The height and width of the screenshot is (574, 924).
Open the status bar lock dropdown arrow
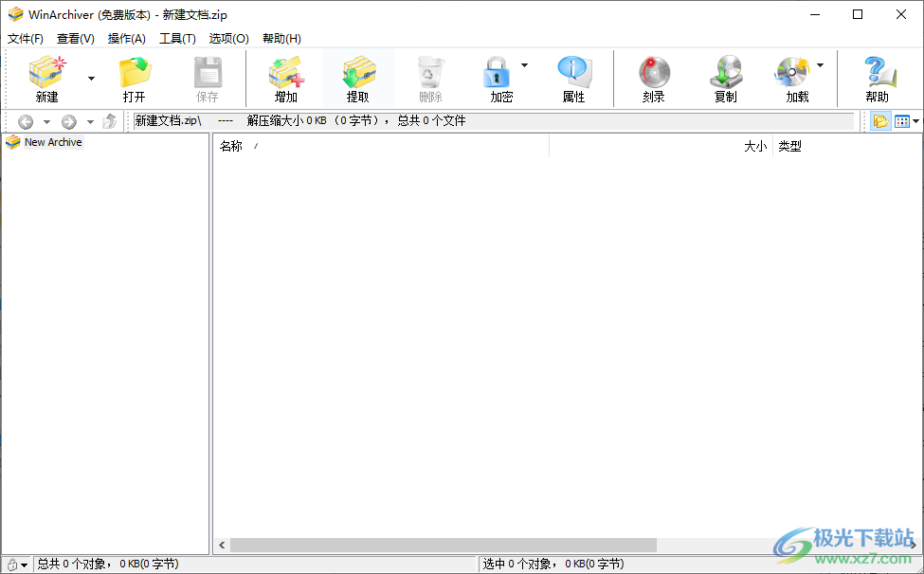(24, 565)
